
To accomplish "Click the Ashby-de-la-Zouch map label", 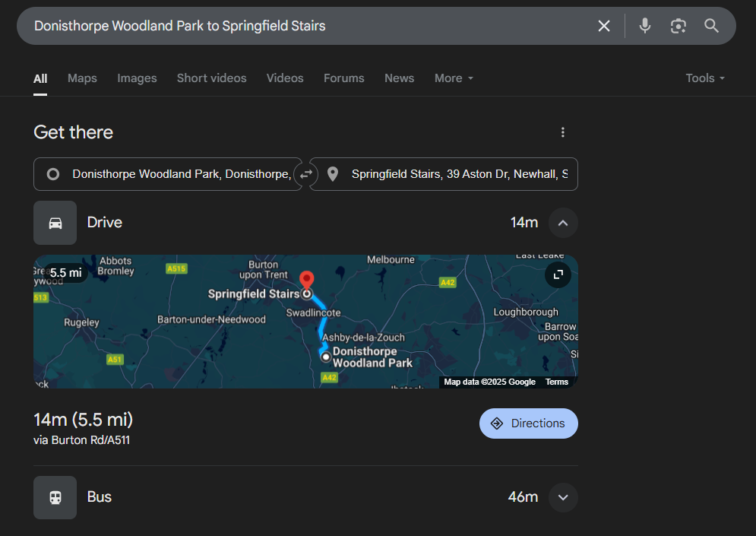I will (363, 338).
